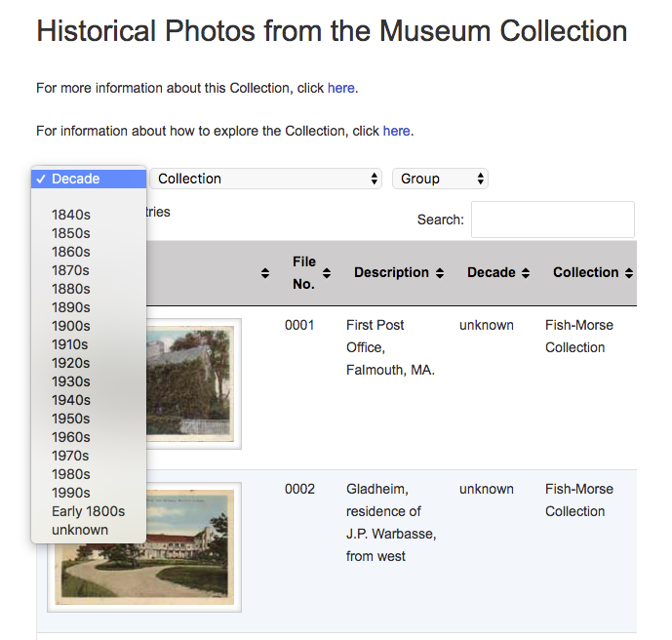This screenshot has width=672, height=640.
Task: Select 1950s from the menu
Action: 89,419
